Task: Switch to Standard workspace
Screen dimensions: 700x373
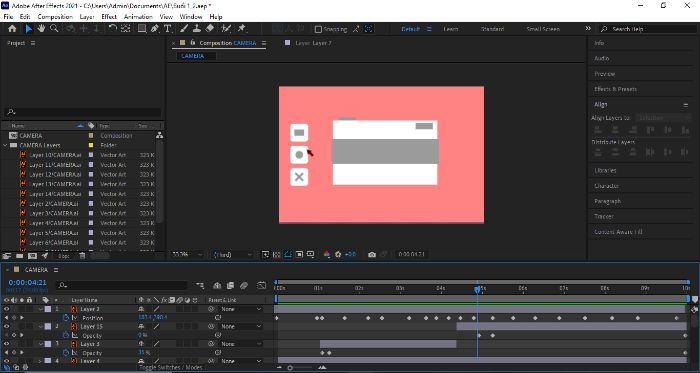Action: click(492, 29)
